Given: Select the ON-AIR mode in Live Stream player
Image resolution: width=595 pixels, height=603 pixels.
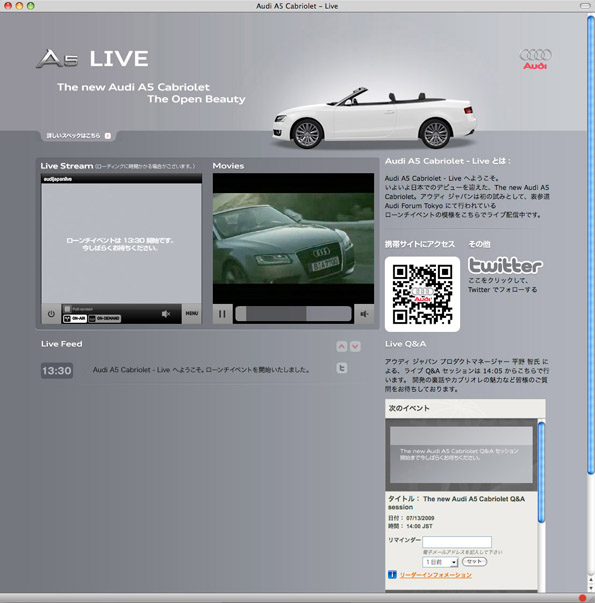Looking at the screenshot, I should pyautogui.click(x=75, y=318).
